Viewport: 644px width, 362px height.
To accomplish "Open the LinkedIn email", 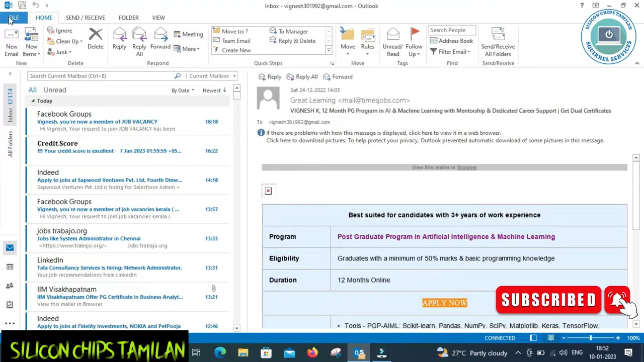I will (x=127, y=267).
